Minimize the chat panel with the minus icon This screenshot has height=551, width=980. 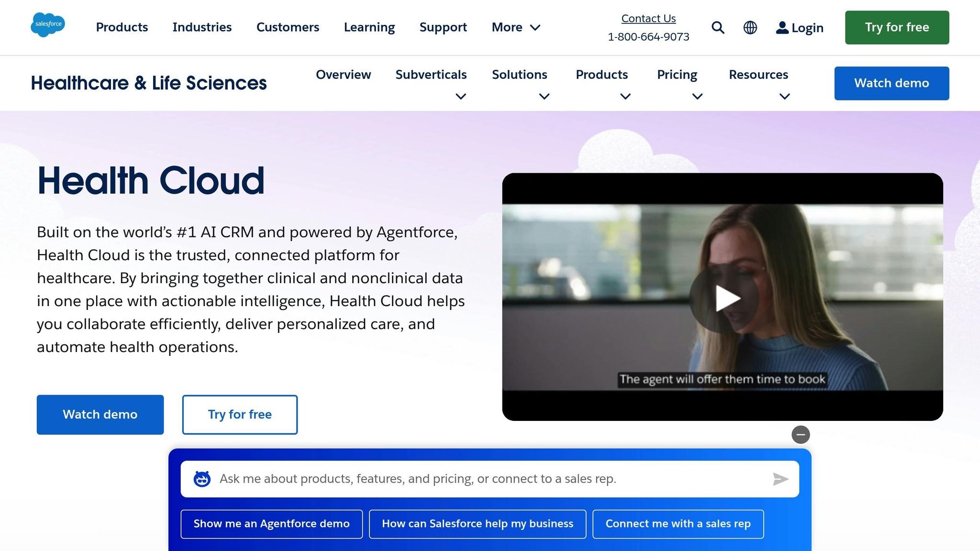pyautogui.click(x=801, y=435)
